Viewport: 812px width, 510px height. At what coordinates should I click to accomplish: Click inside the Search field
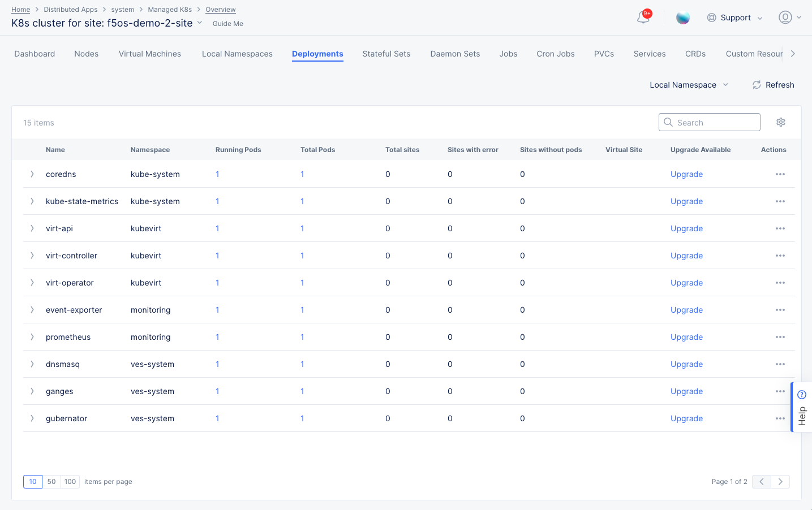click(709, 122)
